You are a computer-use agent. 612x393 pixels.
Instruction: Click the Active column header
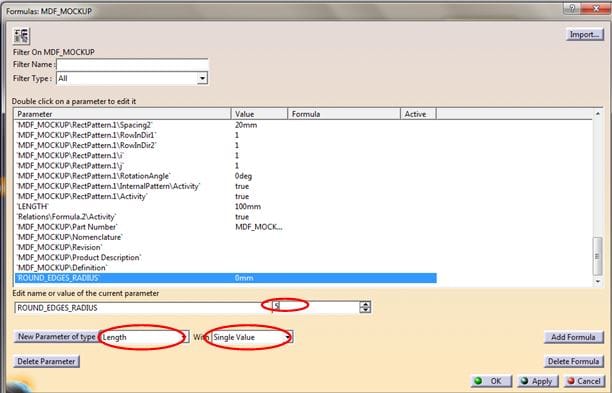pos(418,114)
